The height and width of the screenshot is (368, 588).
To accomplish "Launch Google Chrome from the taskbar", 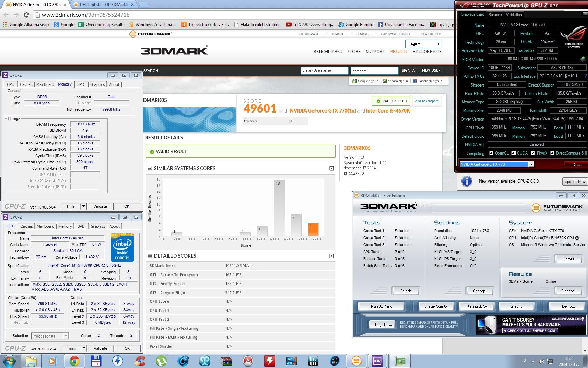I will point(74,361).
